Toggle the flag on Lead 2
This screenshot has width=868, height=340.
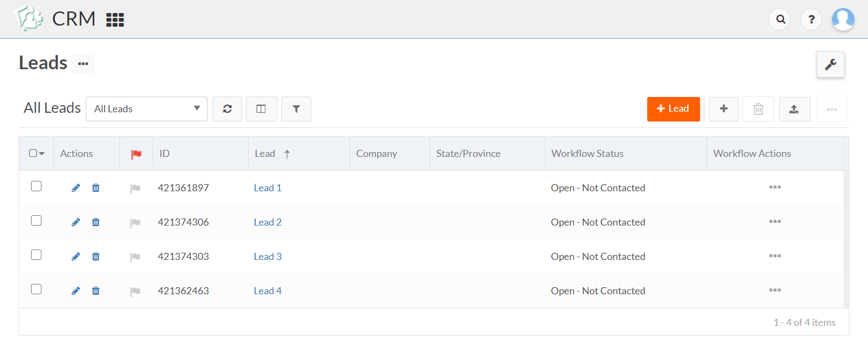click(135, 222)
